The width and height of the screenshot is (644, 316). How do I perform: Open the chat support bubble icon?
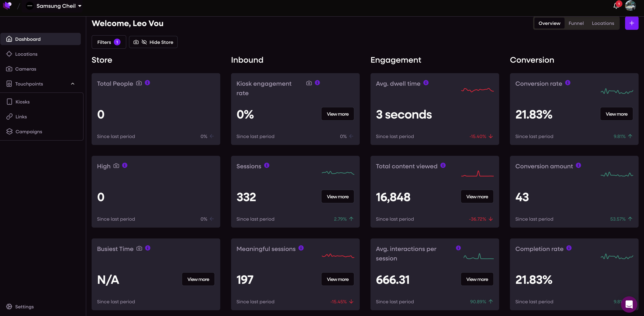click(x=629, y=304)
